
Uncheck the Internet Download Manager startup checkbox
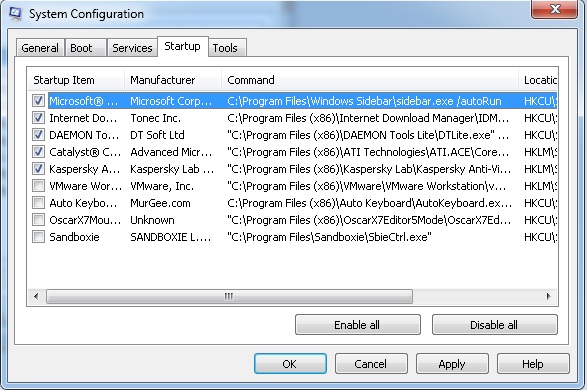pyautogui.click(x=38, y=118)
